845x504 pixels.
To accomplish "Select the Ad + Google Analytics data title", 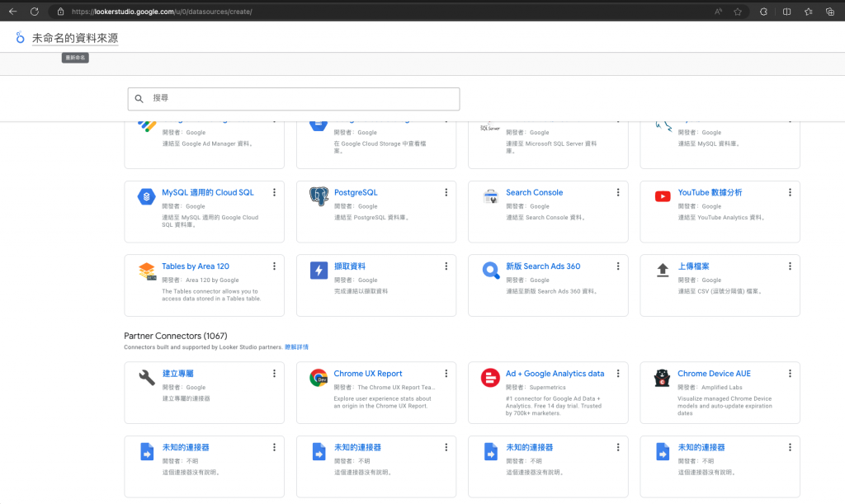I will click(x=555, y=373).
